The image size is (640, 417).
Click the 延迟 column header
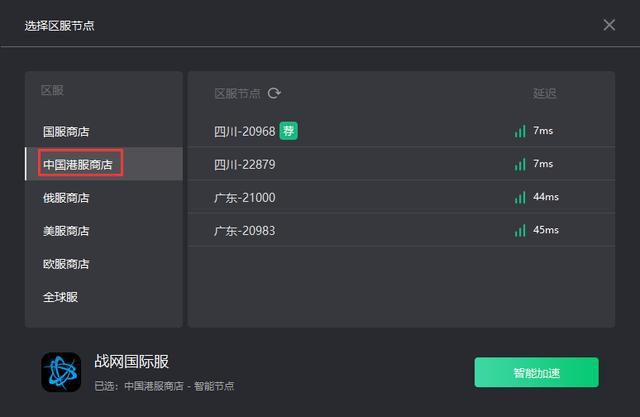(544, 93)
